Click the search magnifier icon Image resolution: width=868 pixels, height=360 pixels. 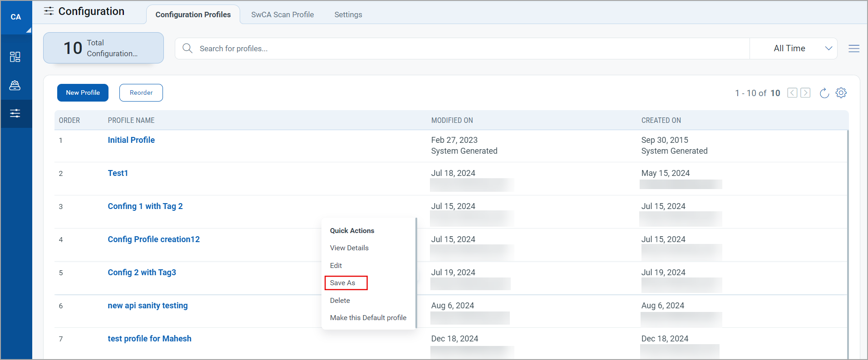[x=187, y=48]
